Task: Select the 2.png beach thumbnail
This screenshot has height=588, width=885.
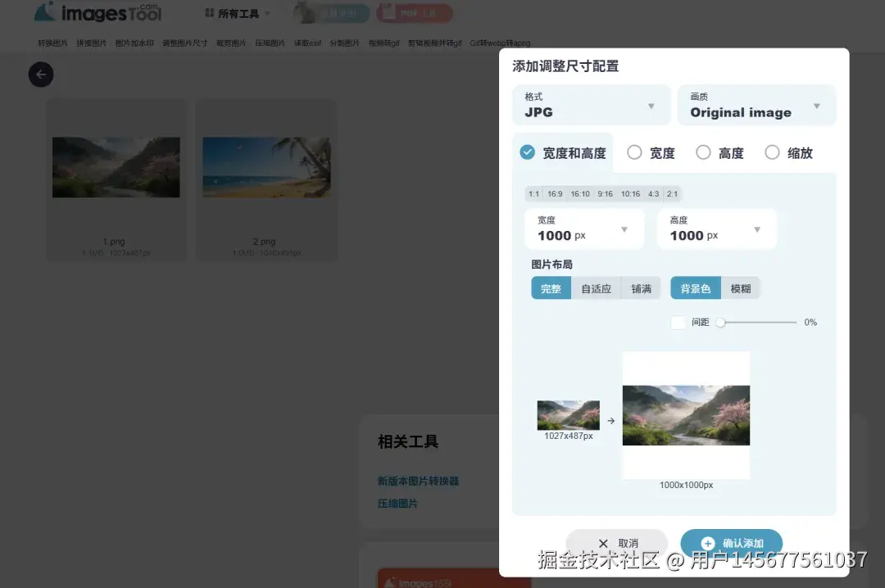Action: click(265, 166)
